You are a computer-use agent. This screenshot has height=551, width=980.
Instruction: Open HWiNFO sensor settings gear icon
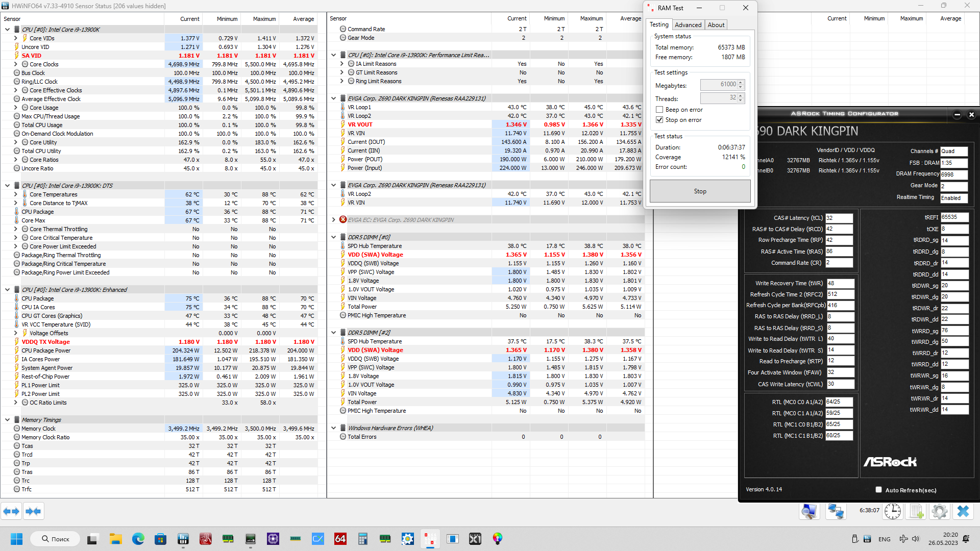[x=939, y=511]
